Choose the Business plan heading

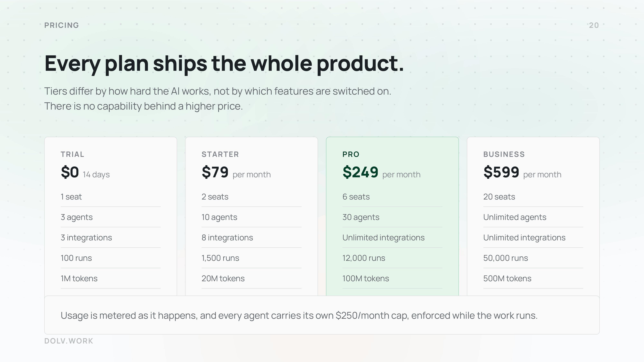coord(504,154)
